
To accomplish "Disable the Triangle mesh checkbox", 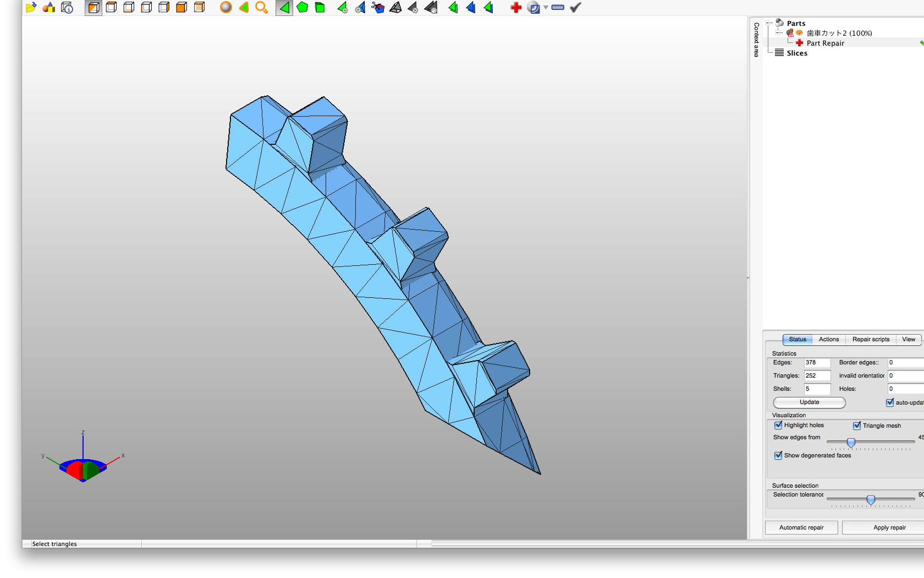I will click(857, 425).
